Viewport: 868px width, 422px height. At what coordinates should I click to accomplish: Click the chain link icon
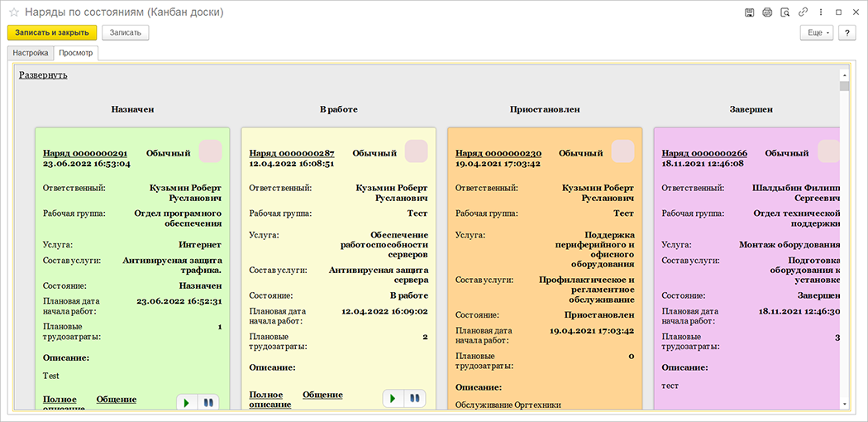click(803, 12)
